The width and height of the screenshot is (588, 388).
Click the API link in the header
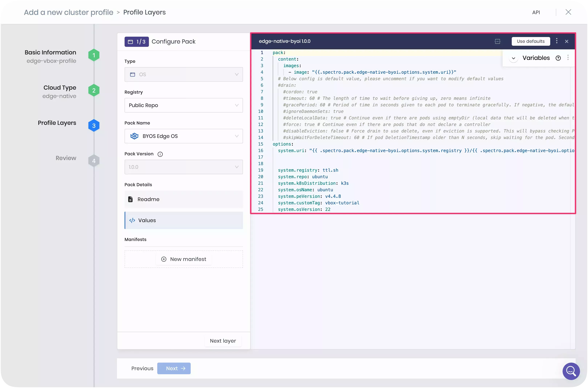pos(536,12)
